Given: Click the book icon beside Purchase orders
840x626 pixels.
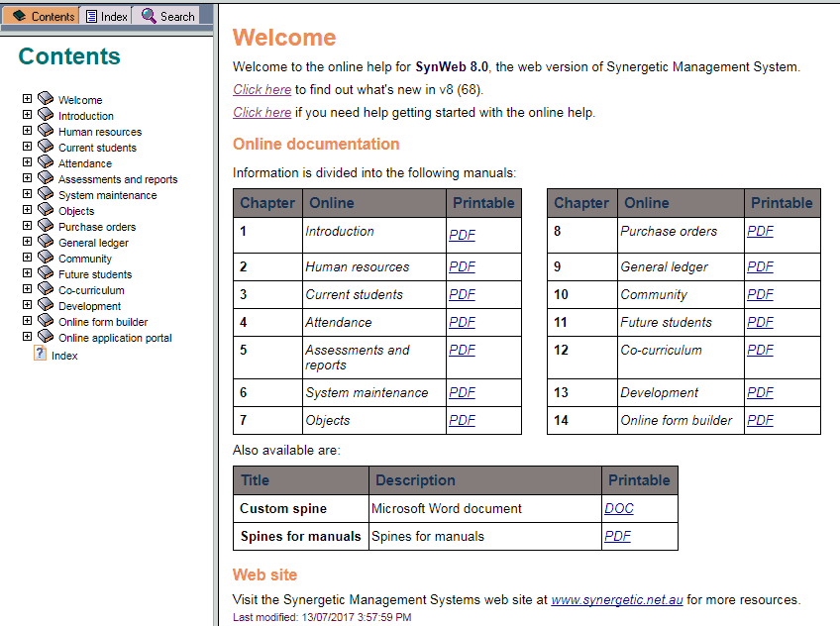Looking at the screenshot, I should pos(46,226).
